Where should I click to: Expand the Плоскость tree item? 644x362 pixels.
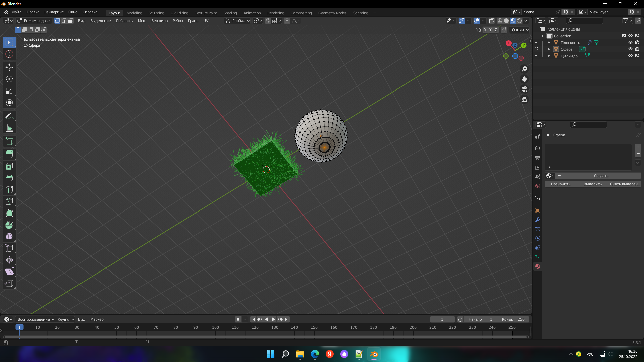[x=549, y=42]
